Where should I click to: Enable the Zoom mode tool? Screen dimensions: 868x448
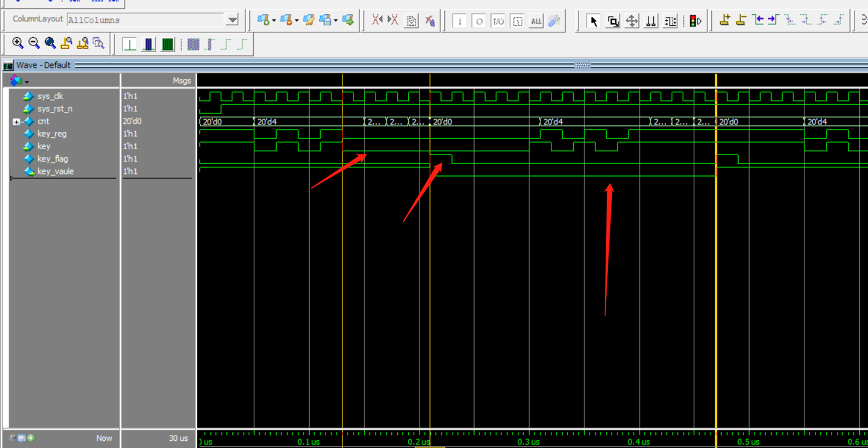click(x=613, y=21)
